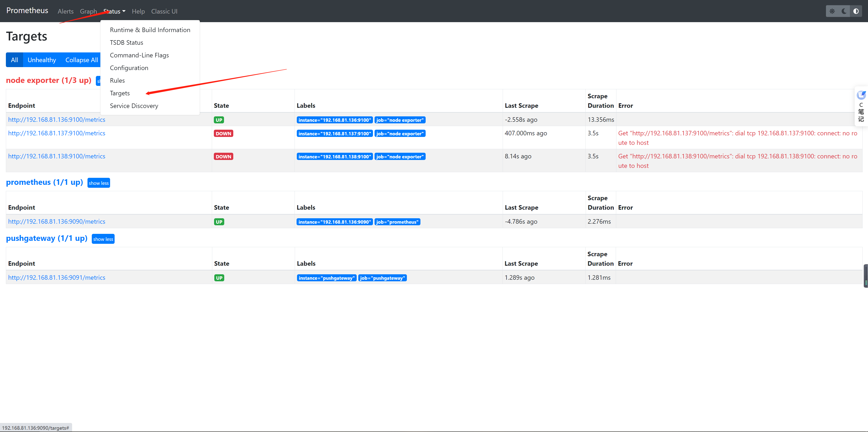Click DOWN badge for 192.168.81.138:9100
The height and width of the screenshot is (432, 868).
[x=223, y=157]
